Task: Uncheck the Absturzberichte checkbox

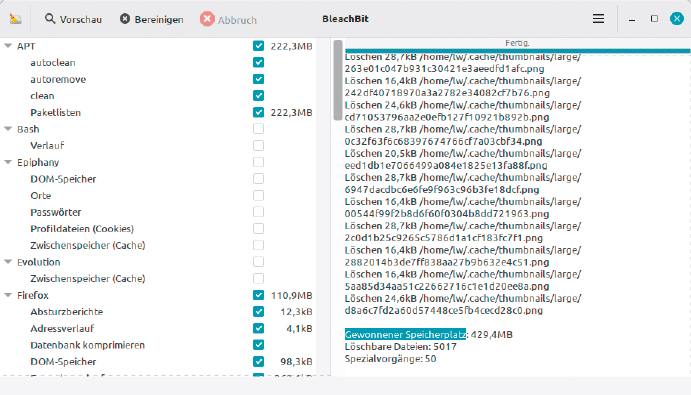Action: (259, 312)
